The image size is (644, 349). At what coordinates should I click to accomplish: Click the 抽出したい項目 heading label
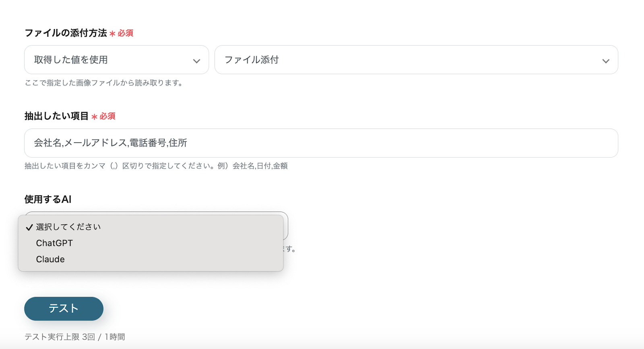56,116
